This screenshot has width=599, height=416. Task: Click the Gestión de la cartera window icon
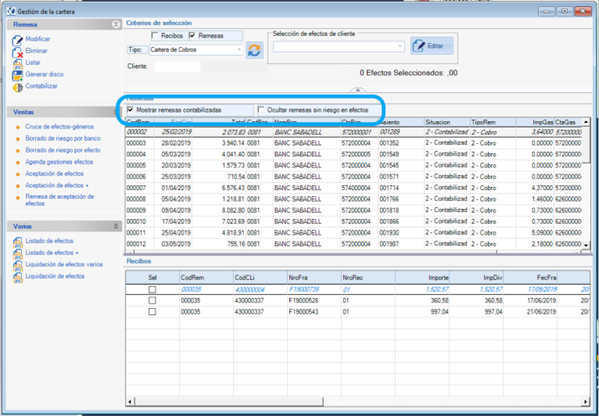(x=11, y=11)
